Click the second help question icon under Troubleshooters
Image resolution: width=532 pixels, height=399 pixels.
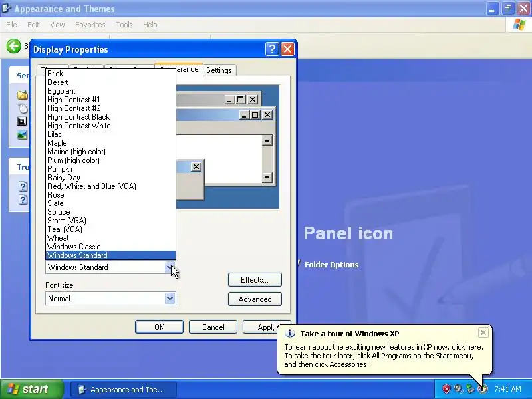(23, 199)
